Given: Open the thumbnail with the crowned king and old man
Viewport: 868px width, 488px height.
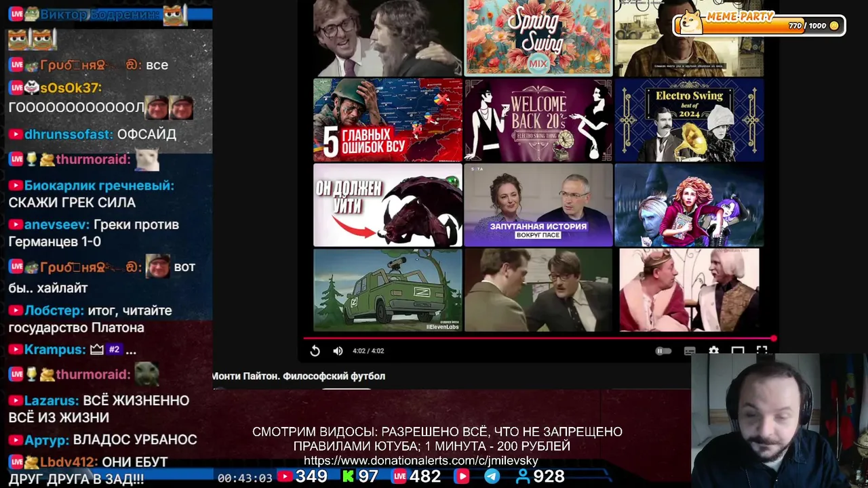Looking at the screenshot, I should [x=689, y=289].
